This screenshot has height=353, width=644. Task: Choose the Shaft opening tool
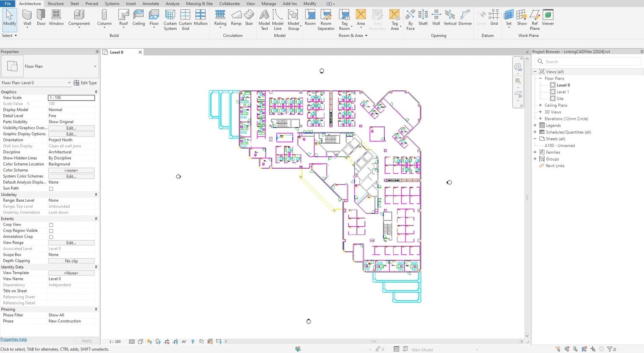point(423,18)
